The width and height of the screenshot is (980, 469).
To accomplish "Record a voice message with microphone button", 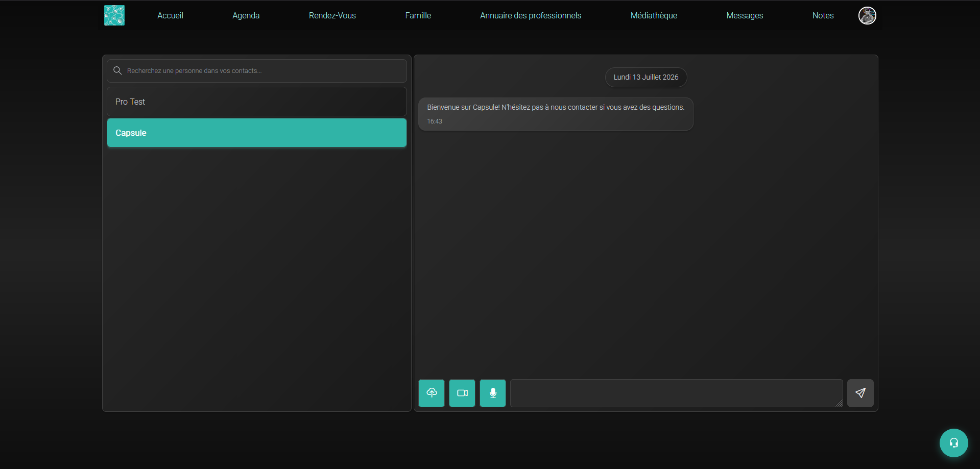I will [493, 393].
